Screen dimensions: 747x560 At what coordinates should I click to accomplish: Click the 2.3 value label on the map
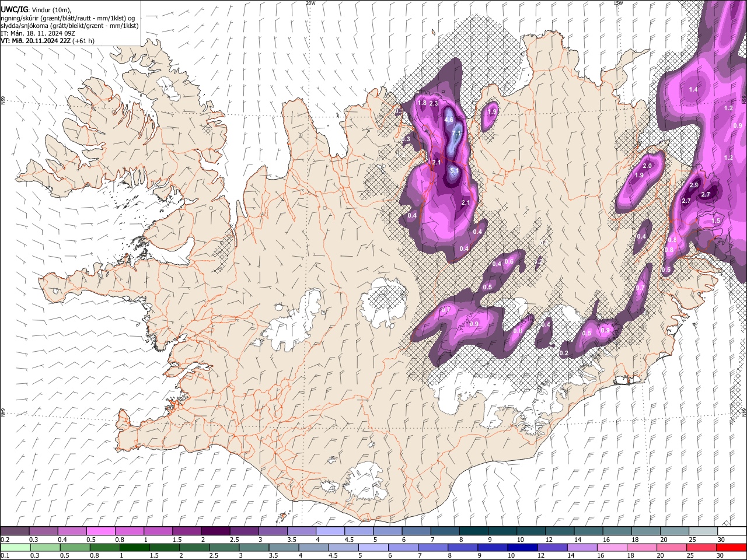point(434,103)
